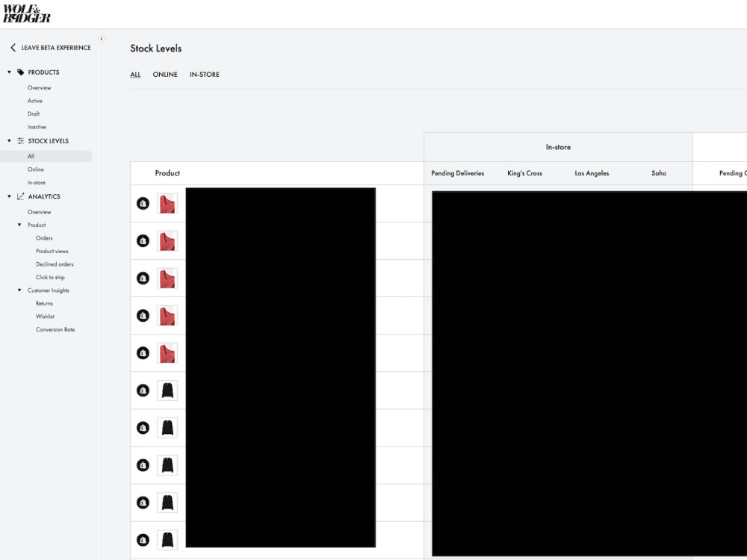Open Active products

[x=35, y=101]
